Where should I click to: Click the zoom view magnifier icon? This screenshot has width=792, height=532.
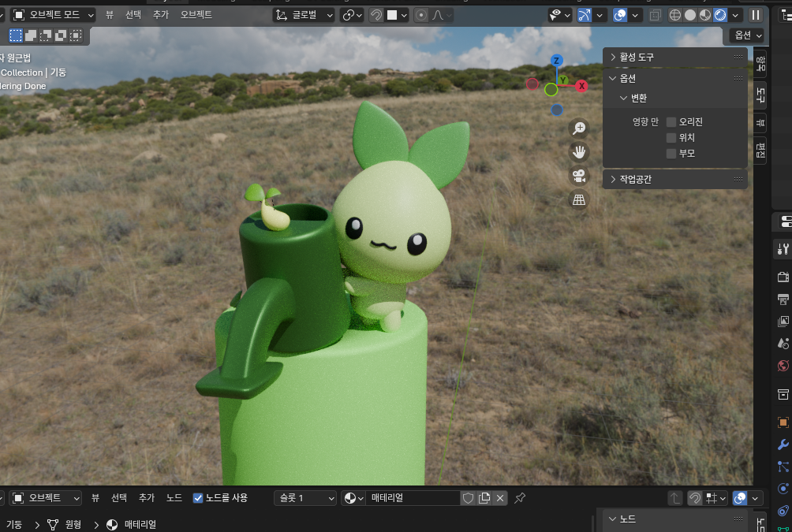[579, 128]
